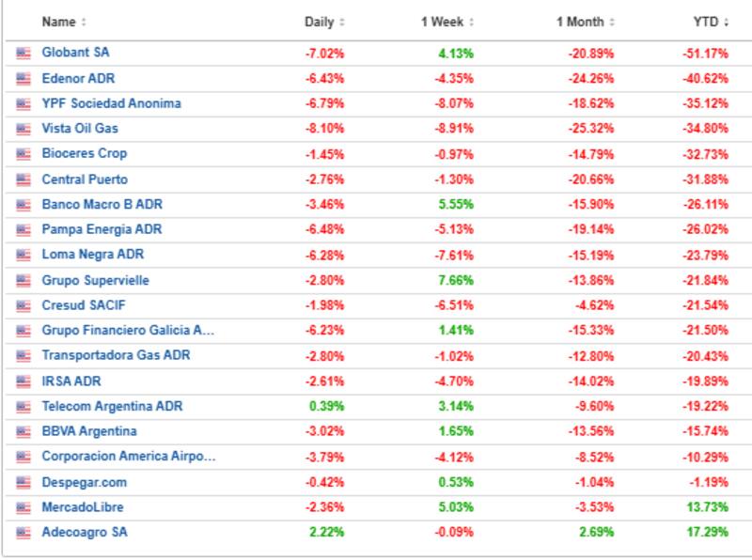The width and height of the screenshot is (752, 560).
Task: Open Pampa Energia ADR details
Action: click(102, 229)
